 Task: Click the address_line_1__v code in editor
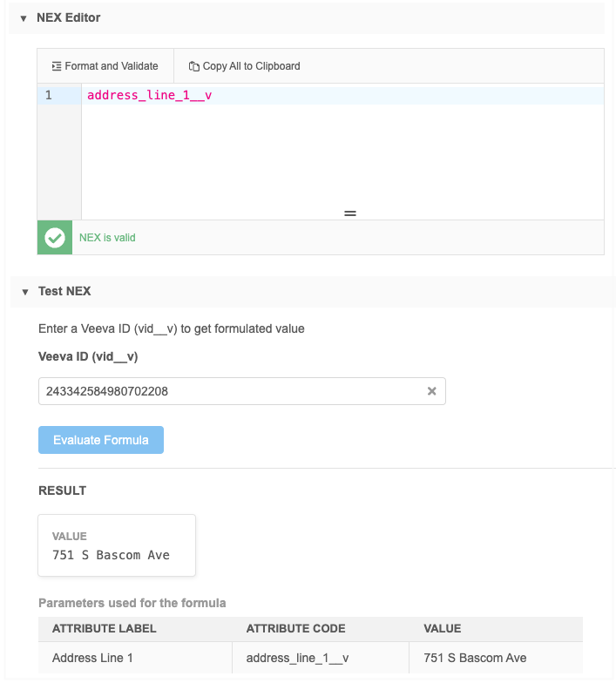point(149,96)
